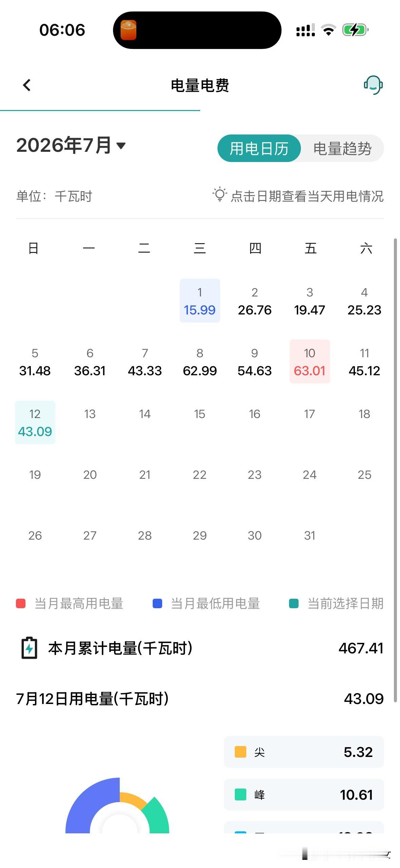Select July 3 with 19.47
The image size is (400, 868).
[310, 301]
